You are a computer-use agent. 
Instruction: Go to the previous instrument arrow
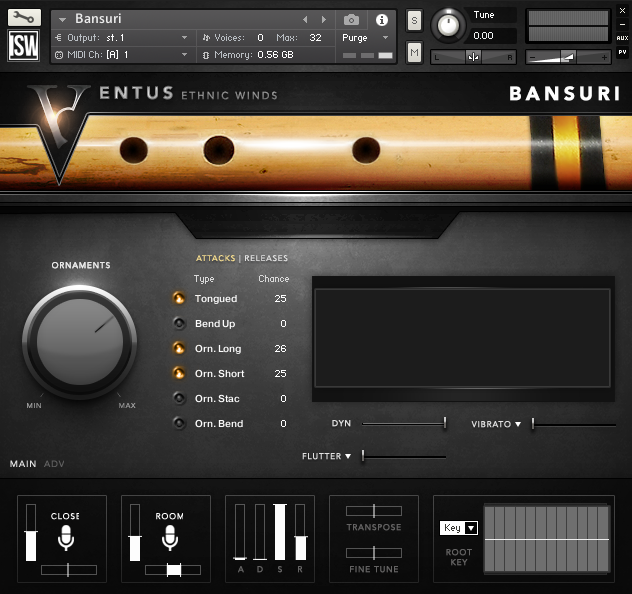point(306,20)
